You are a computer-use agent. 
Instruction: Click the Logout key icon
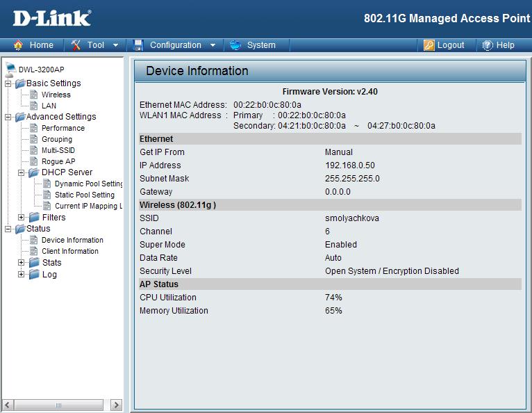click(429, 45)
